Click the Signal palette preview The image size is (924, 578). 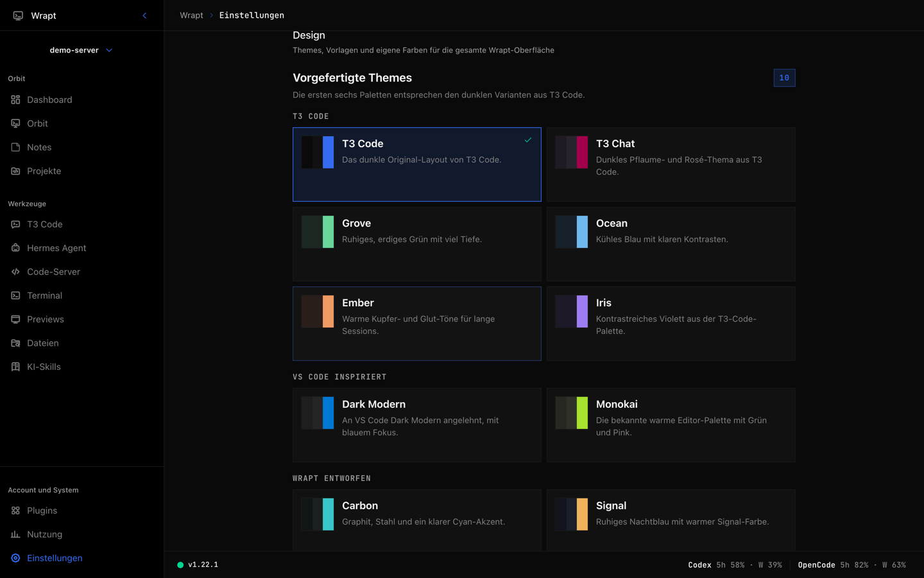point(572,514)
